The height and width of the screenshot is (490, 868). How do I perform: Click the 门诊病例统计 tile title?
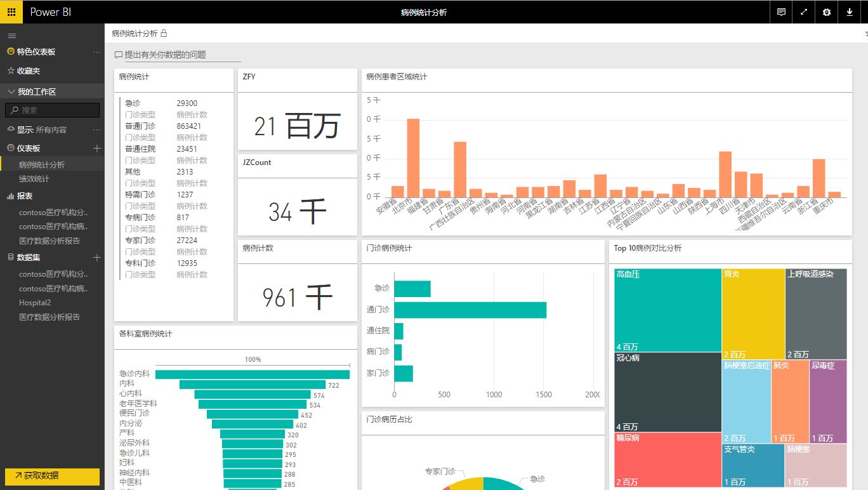click(389, 248)
